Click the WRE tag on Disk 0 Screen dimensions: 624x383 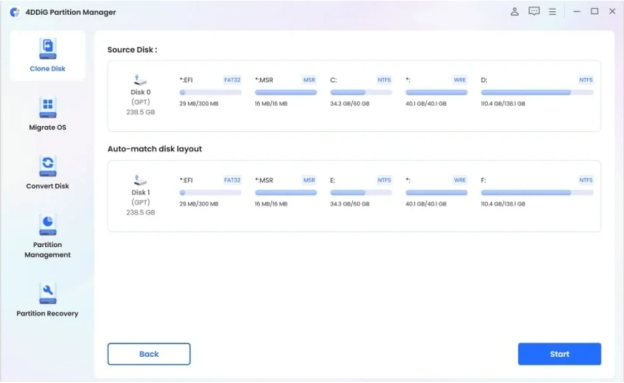click(460, 80)
